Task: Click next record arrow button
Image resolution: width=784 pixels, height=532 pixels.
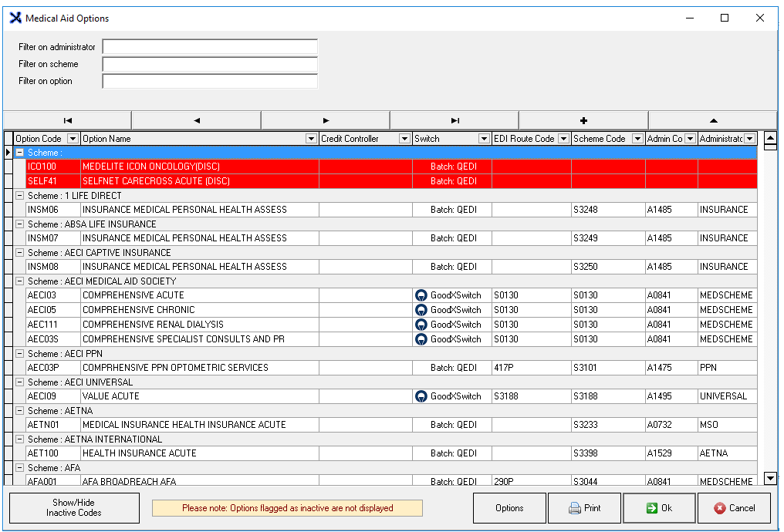Action: pyautogui.click(x=326, y=120)
